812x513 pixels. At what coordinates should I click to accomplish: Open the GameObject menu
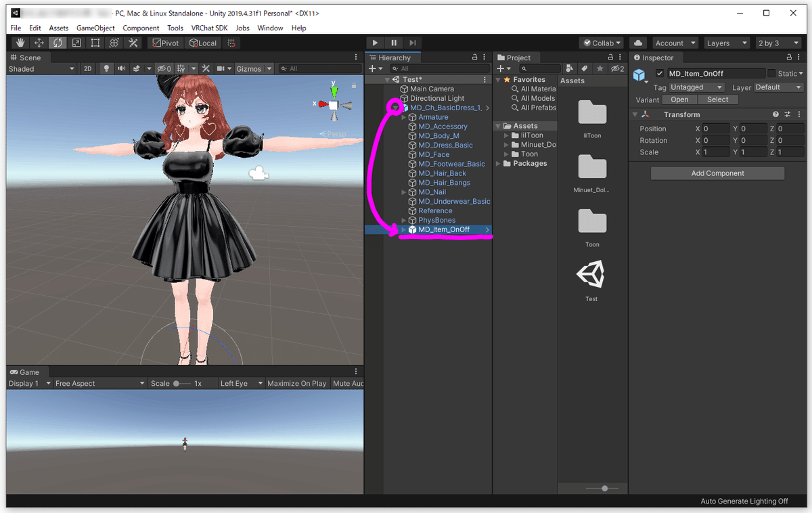coord(95,28)
